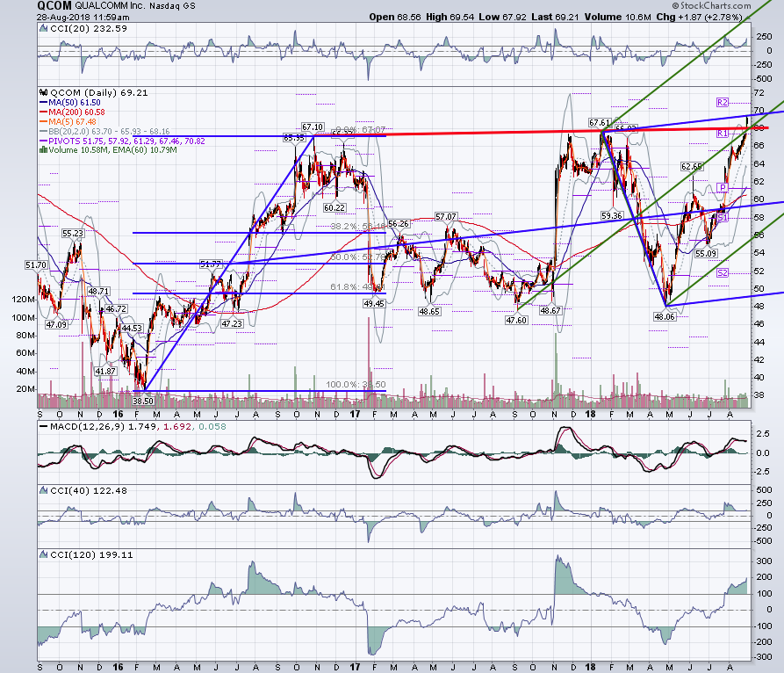This screenshot has height=673, width=784.
Task: Click the CCI(120) 199.11 reading
Action: pos(91,555)
